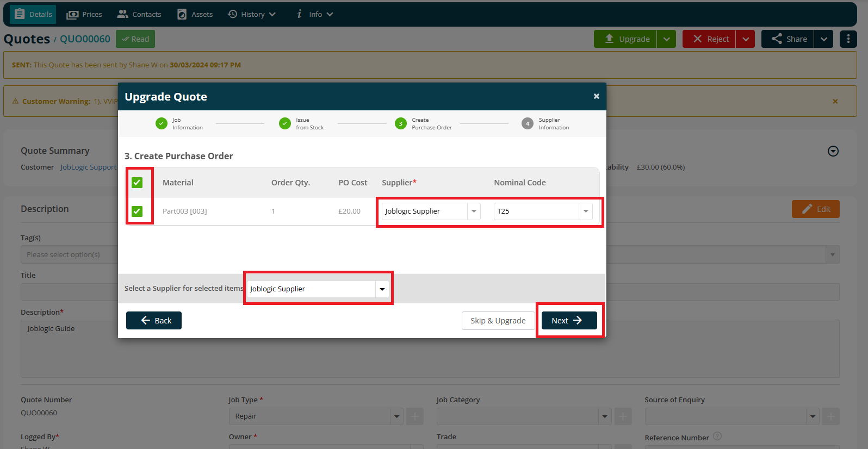The image size is (868, 449).
Task: Click the QUO00060 breadcrumb link
Action: click(85, 39)
